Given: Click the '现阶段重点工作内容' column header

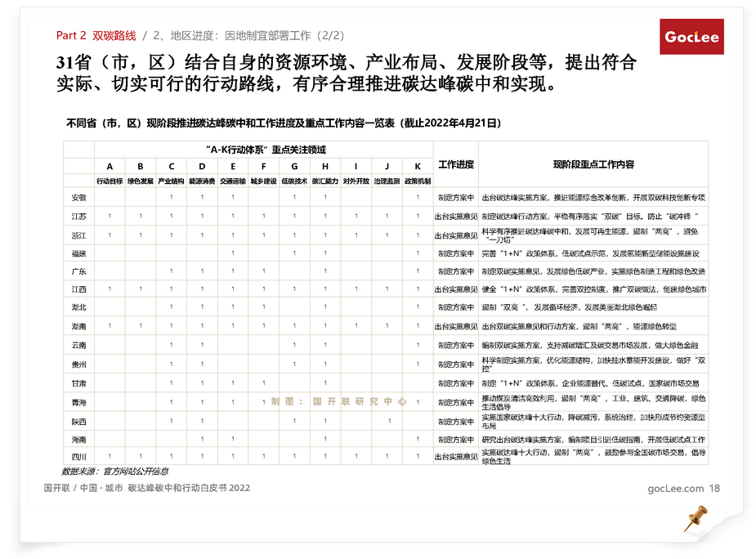Looking at the screenshot, I should [593, 164].
